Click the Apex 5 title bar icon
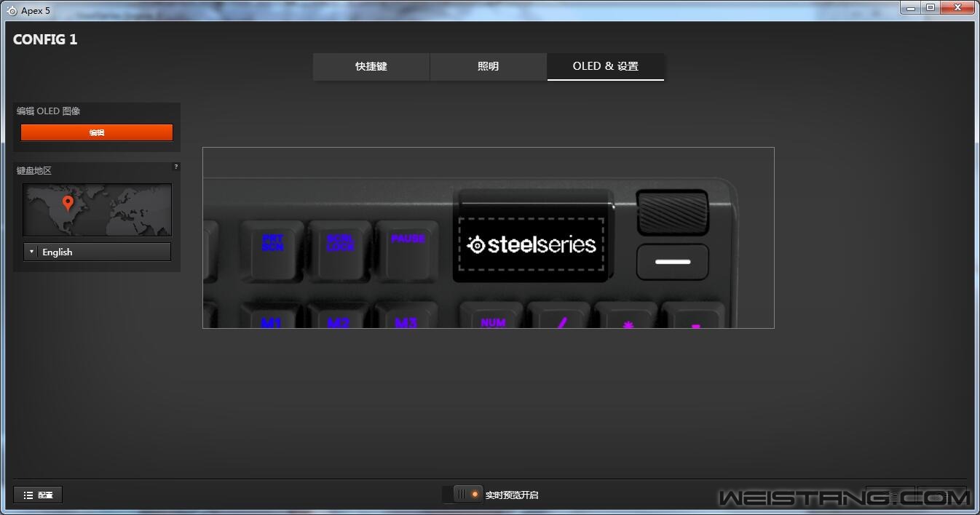Screen dimensions: 980x515 click(x=12, y=11)
